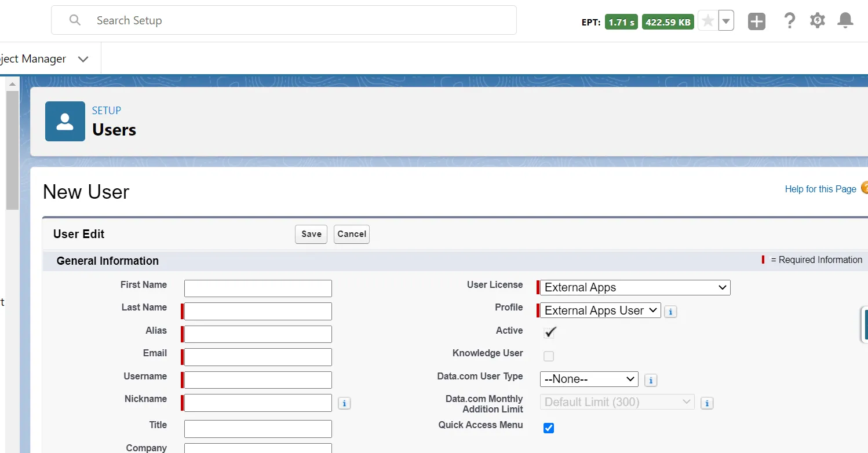The height and width of the screenshot is (453, 868).
Task: Open the User License dropdown
Action: click(x=634, y=287)
